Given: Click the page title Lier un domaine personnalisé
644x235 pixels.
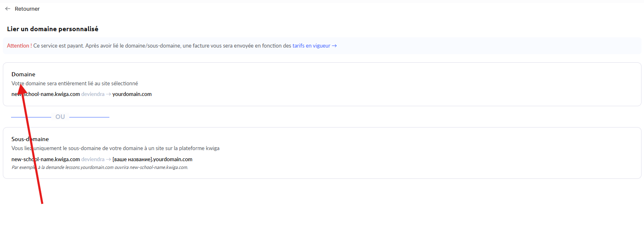Looking at the screenshot, I should [x=52, y=29].
